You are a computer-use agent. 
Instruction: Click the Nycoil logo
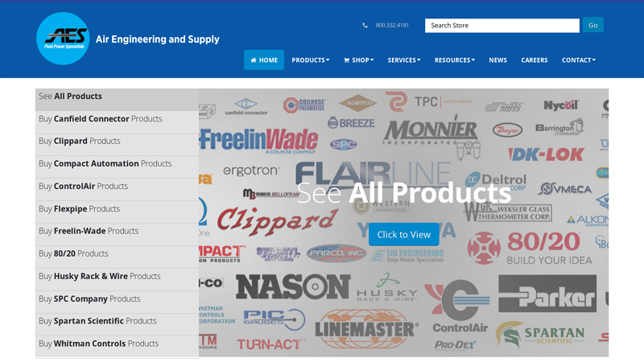(561, 105)
